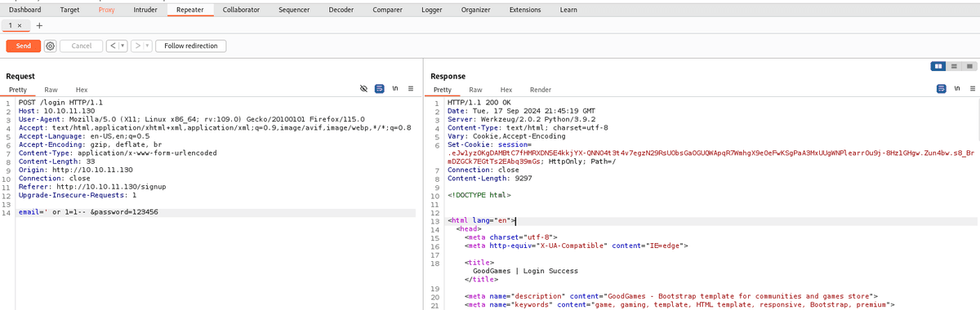Click the Origin: http://10.10.11.130 header
Viewport: 980px width, 310px height.
point(76,170)
